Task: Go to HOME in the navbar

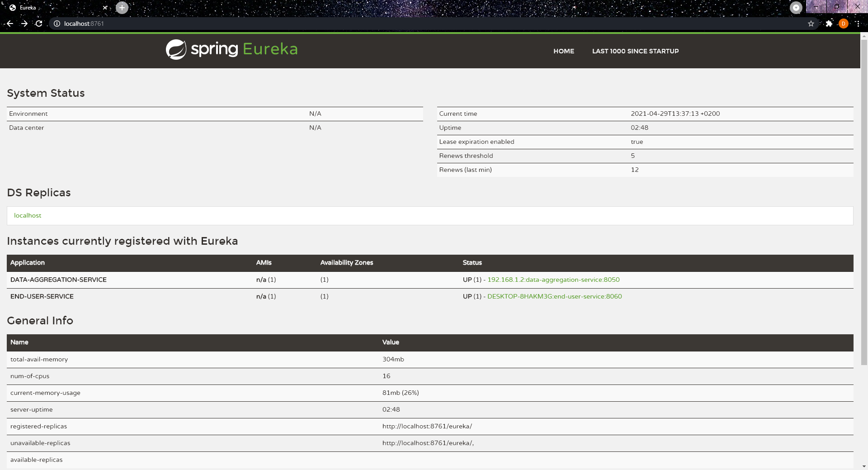Action: [x=564, y=51]
